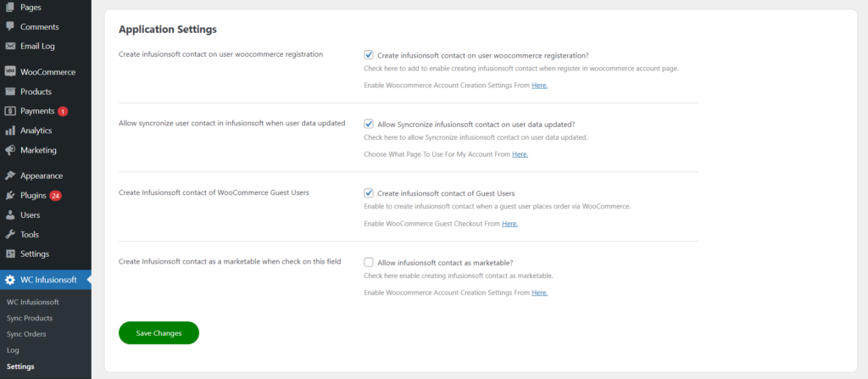Follow Here link under woocommerce registration setting
This screenshot has width=868, height=379.
[x=540, y=86]
